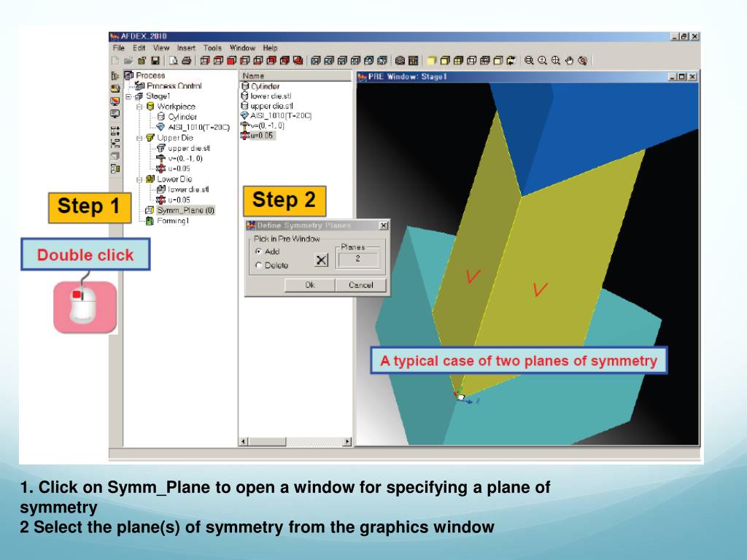Image resolution: width=747 pixels, height=560 pixels.
Task: Open the View menu
Action: 161,48
